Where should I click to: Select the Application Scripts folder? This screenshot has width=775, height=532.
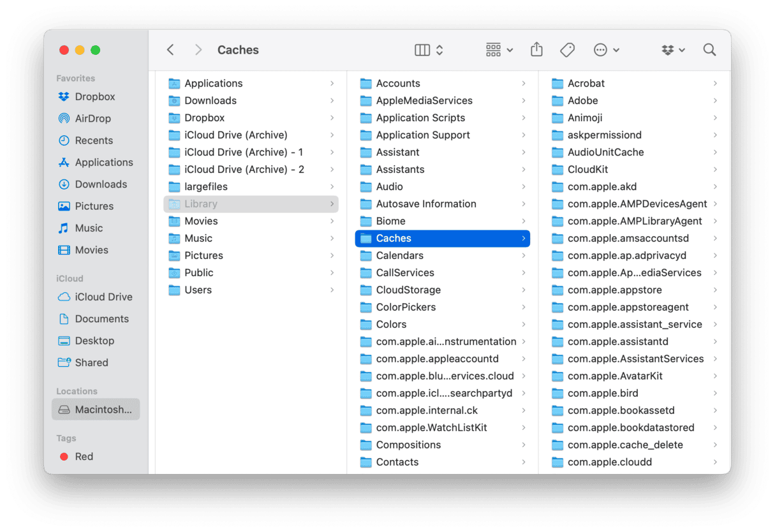click(443, 118)
